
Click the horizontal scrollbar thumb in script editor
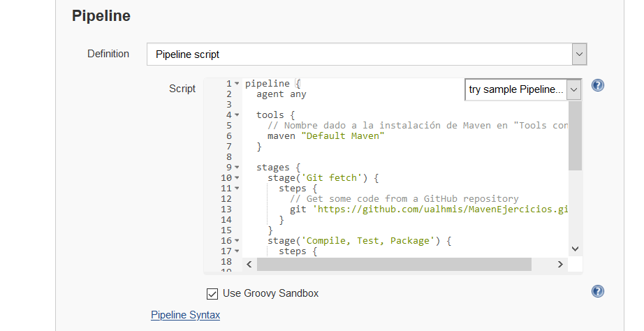coord(394,265)
